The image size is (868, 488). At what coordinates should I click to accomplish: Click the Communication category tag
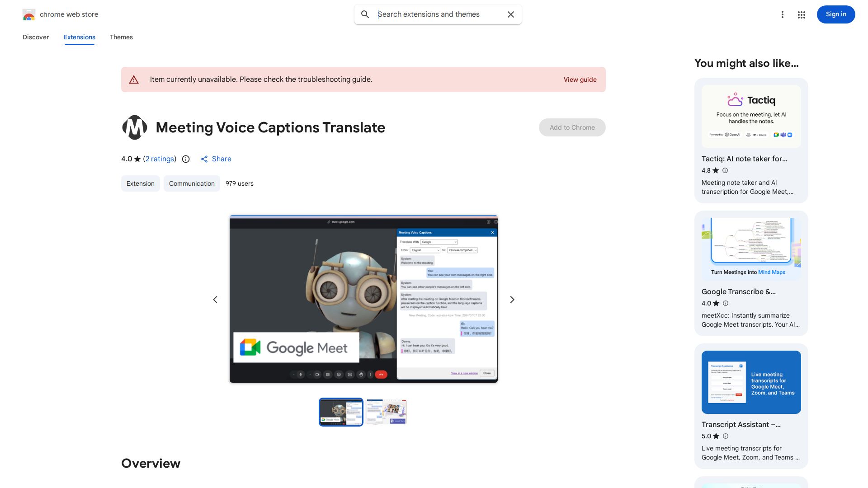pyautogui.click(x=192, y=183)
